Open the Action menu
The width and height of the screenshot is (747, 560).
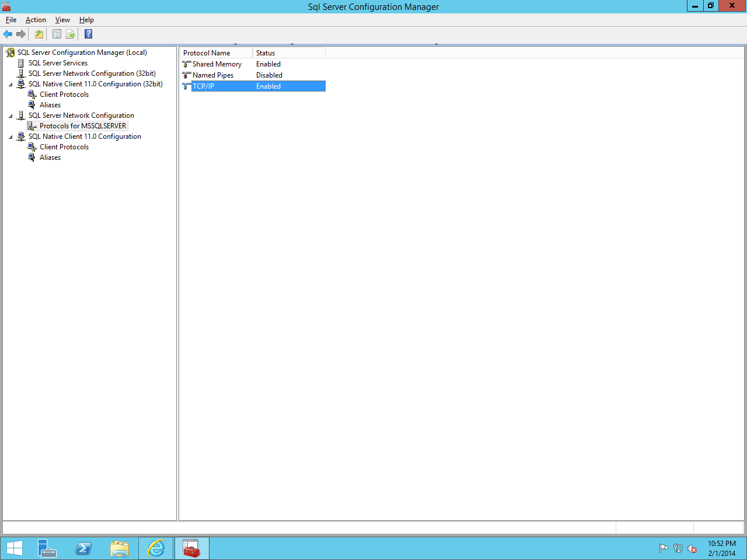(x=36, y=20)
